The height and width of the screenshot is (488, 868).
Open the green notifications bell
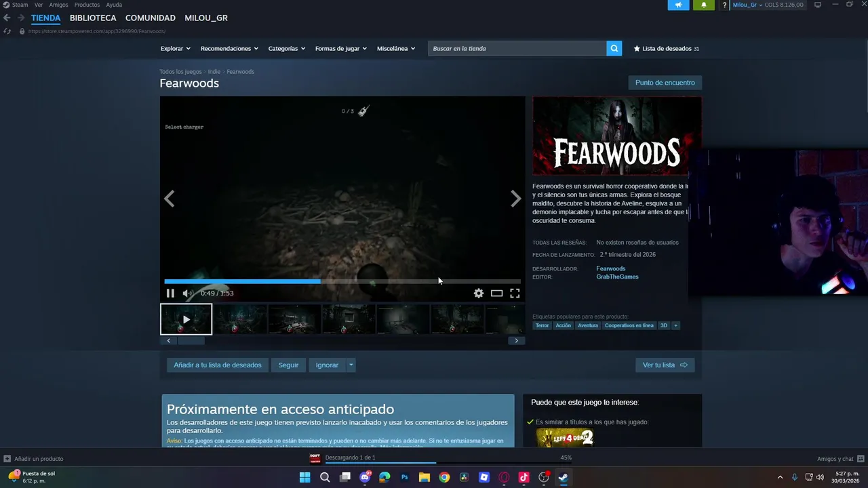[x=703, y=5]
